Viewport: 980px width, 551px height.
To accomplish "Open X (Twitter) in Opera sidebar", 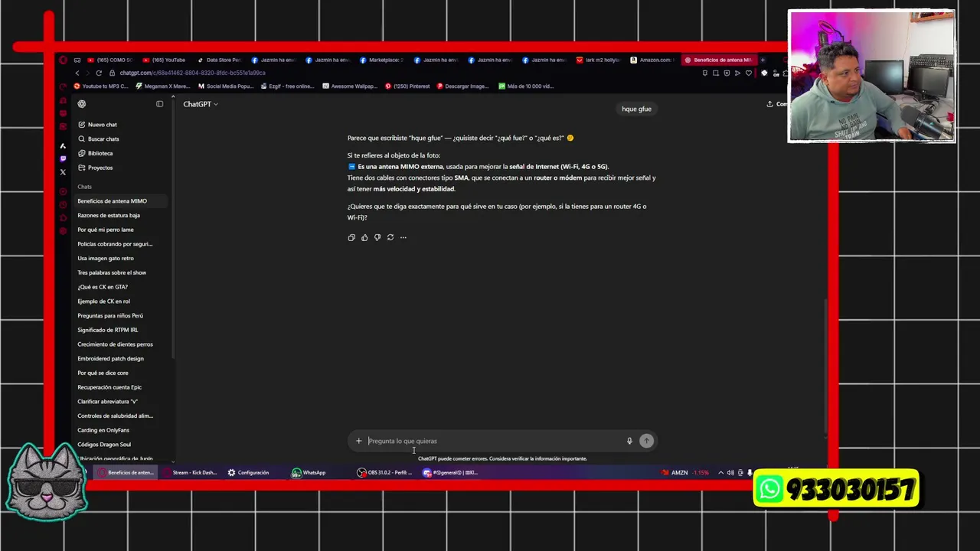I will point(63,172).
